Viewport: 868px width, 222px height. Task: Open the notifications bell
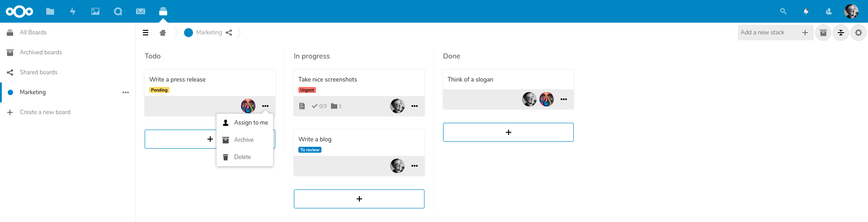(806, 11)
